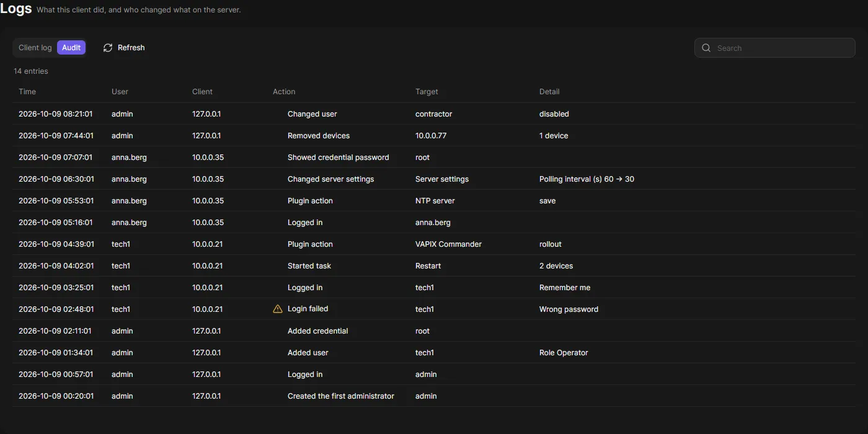This screenshot has width=868, height=434.
Task: Click the refresh arrows icon
Action: pos(108,48)
